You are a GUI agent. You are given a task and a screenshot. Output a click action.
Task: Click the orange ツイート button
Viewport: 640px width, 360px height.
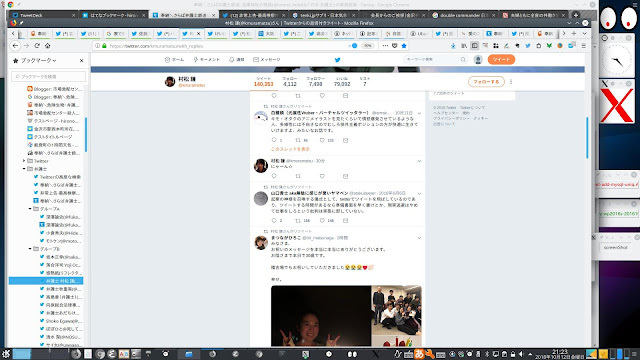[501, 60]
